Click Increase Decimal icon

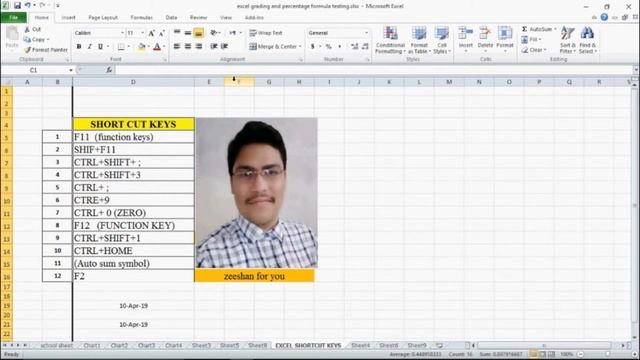(x=354, y=47)
